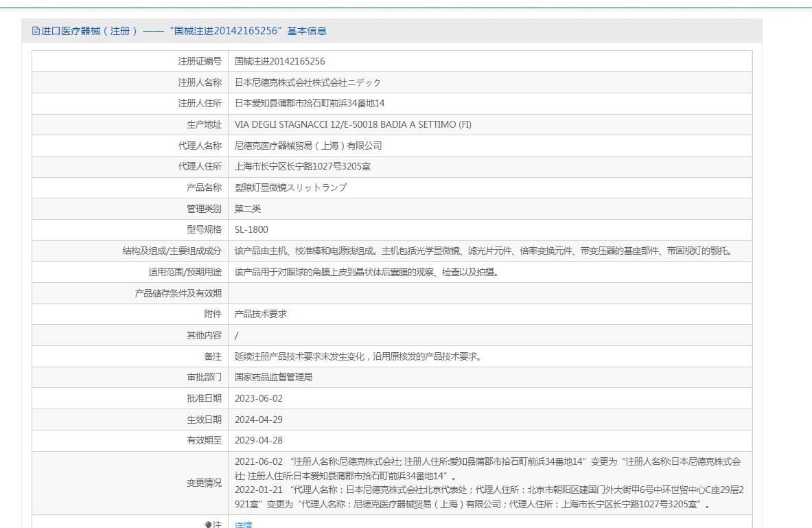Click the model specification SL-1800 value
The height and width of the screenshot is (528, 812).
(251, 229)
